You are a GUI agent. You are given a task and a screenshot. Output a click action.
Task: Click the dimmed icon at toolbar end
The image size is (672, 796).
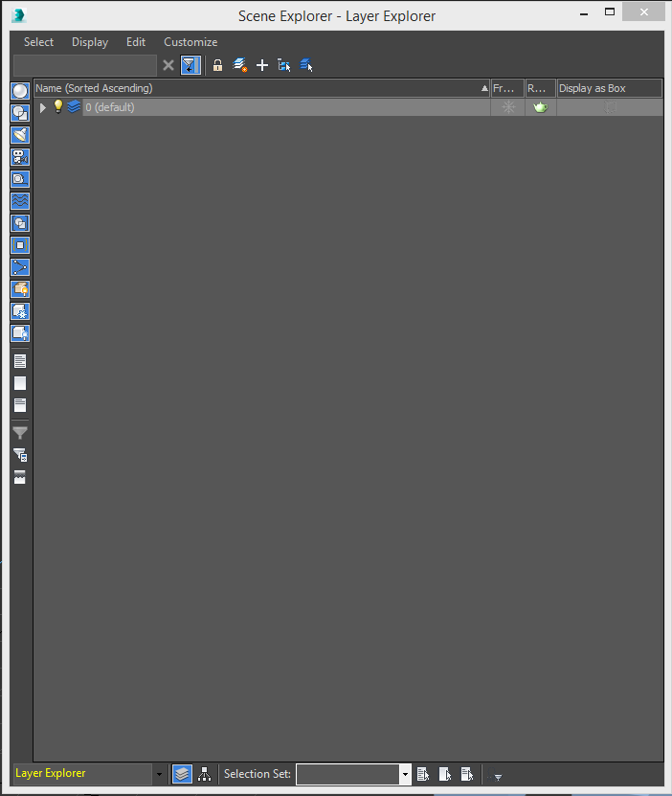click(495, 776)
